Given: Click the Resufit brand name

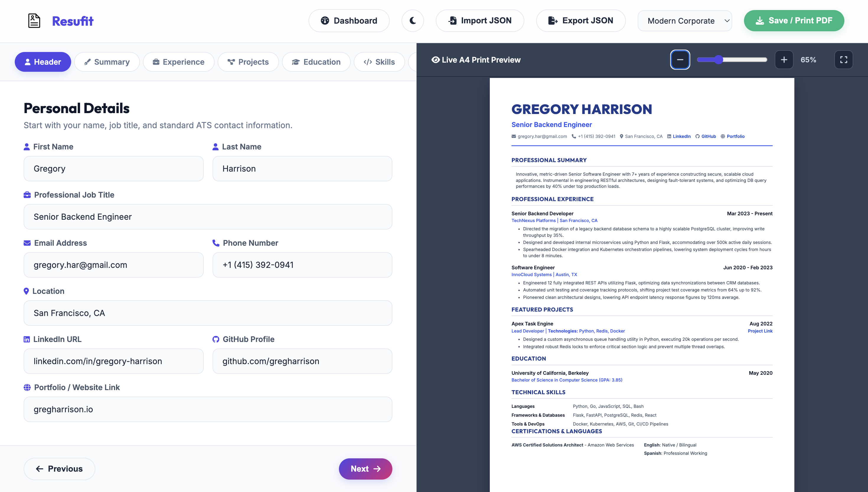Looking at the screenshot, I should 73,21.
